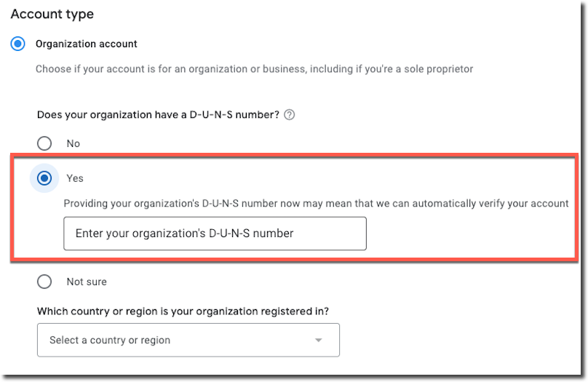The height and width of the screenshot is (382, 588).
Task: Click the "Yes" option label
Action: 75,178
